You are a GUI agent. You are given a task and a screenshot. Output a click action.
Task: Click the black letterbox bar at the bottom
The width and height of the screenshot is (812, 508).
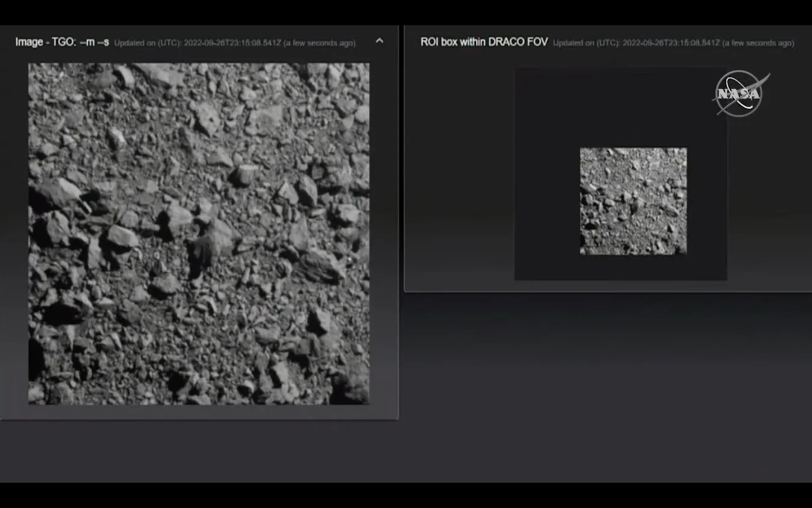click(406, 495)
